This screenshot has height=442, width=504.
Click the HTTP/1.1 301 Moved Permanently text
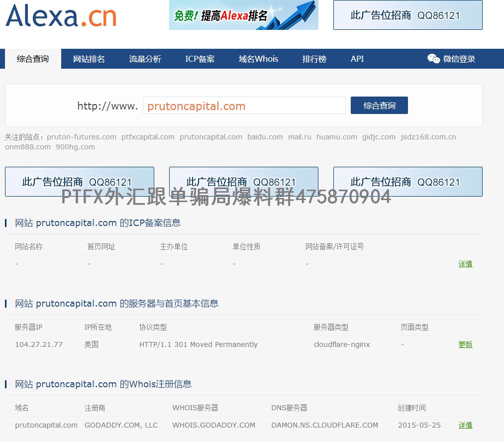[199, 344]
